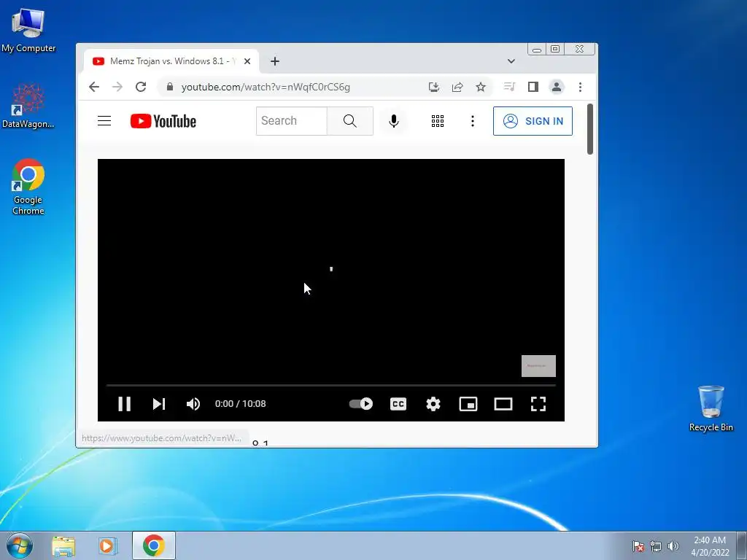The height and width of the screenshot is (560, 747).
Task: Mute the video volume speaker icon
Action: [193, 404]
